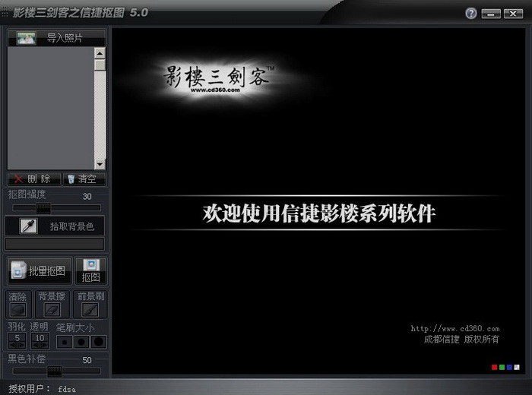Click the red color square in preview corner
532x395 pixels.
[x=494, y=367]
